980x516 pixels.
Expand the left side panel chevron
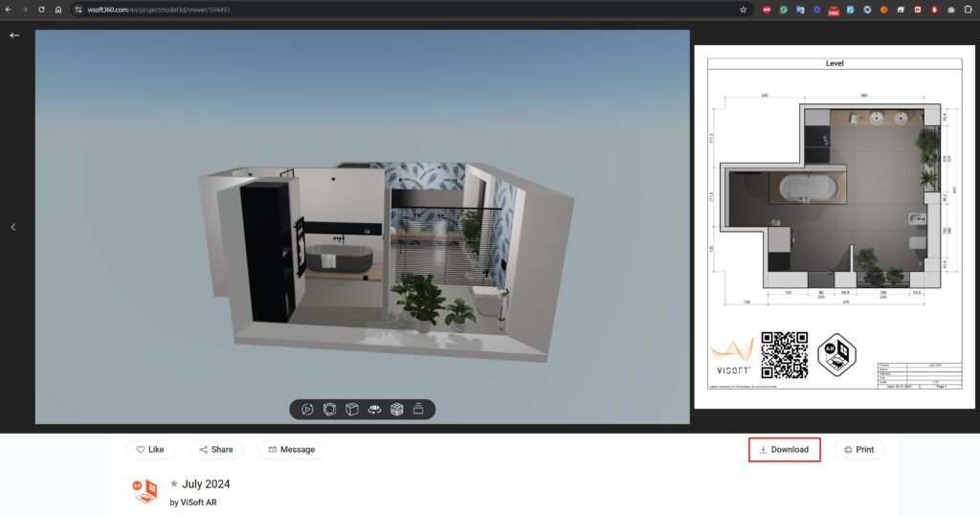(x=13, y=227)
